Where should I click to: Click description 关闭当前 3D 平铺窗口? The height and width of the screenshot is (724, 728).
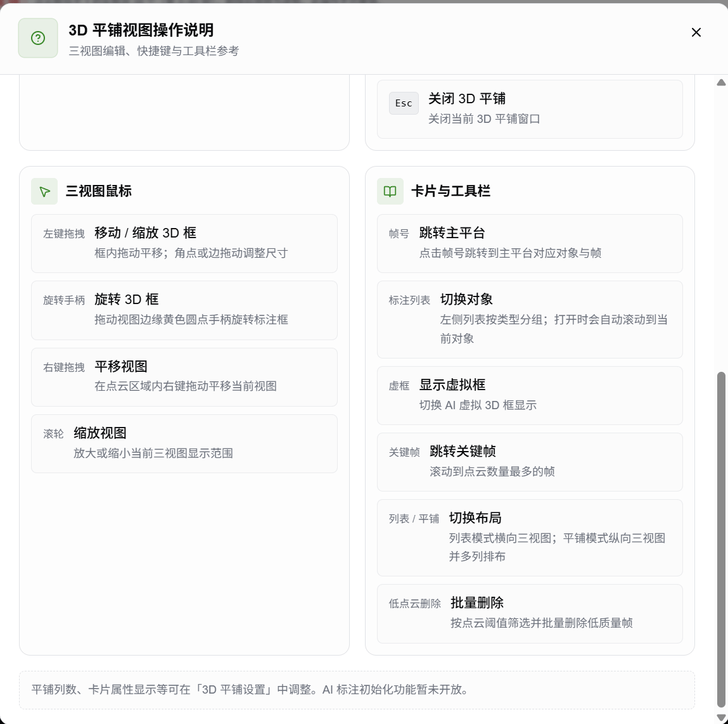(484, 119)
